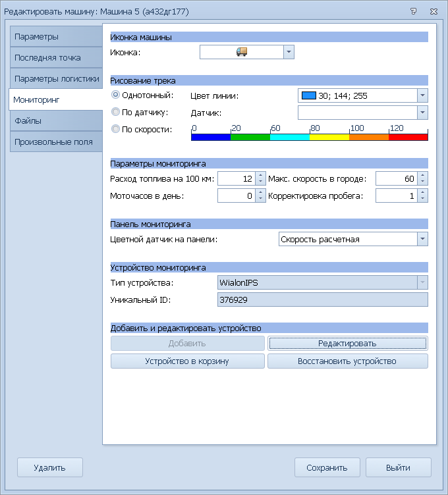Click the Уникальный ID field 376929
This screenshot has height=495, width=448.
323,300
